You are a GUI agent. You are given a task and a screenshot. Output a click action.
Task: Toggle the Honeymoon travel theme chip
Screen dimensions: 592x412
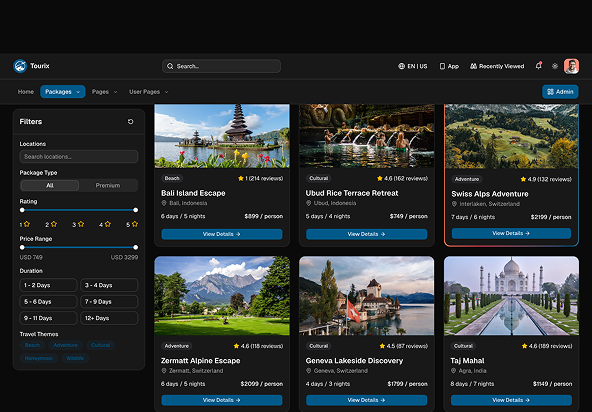coord(39,358)
